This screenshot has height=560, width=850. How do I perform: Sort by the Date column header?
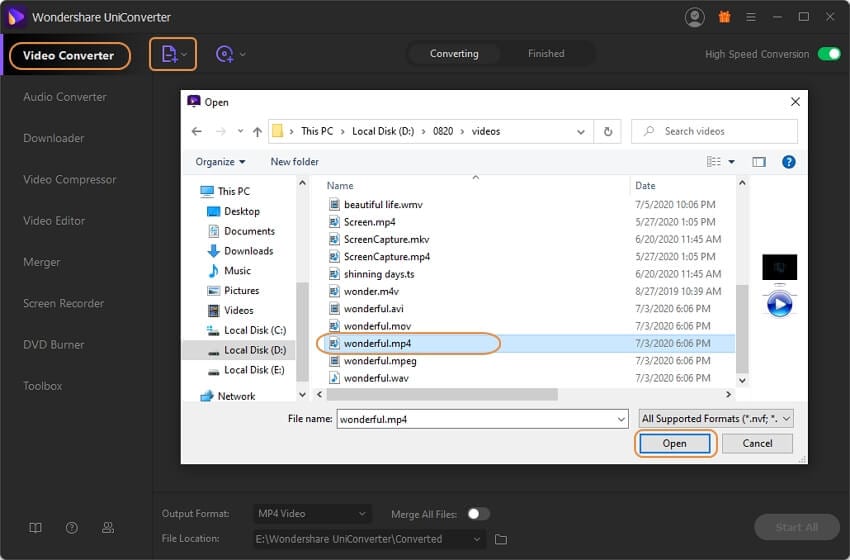[x=645, y=185]
